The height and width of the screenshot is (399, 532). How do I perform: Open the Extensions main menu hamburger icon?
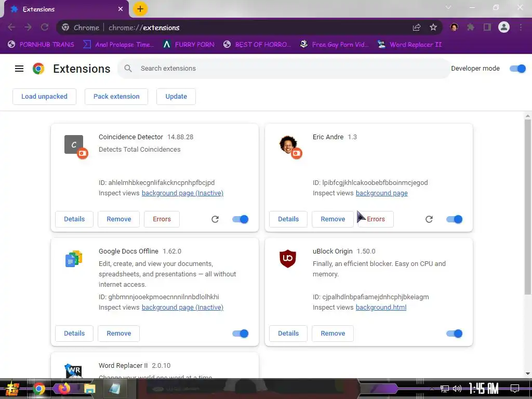point(19,69)
